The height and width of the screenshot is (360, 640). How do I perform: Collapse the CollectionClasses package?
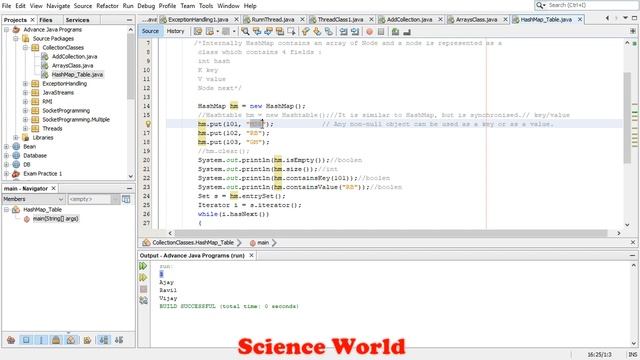[x=25, y=48]
